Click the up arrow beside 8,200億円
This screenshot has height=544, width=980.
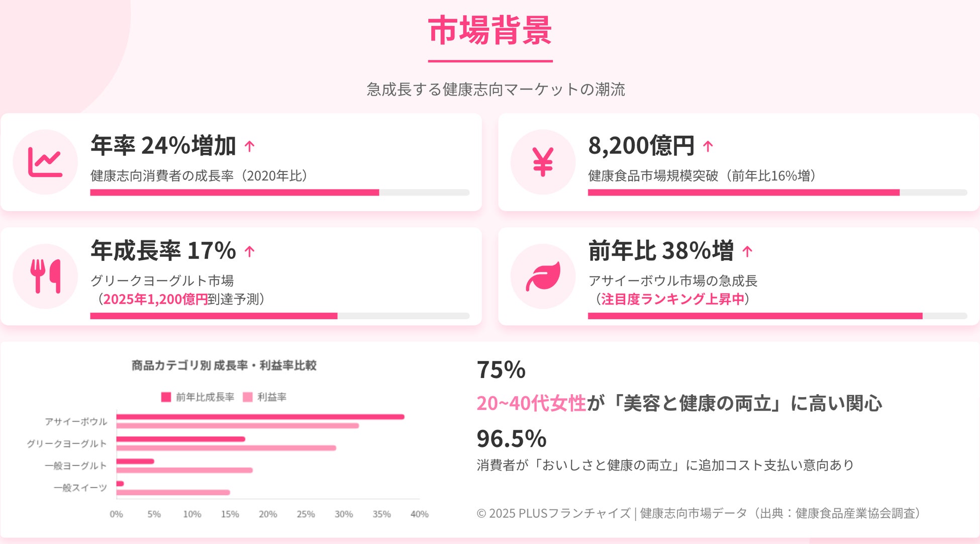tap(708, 146)
